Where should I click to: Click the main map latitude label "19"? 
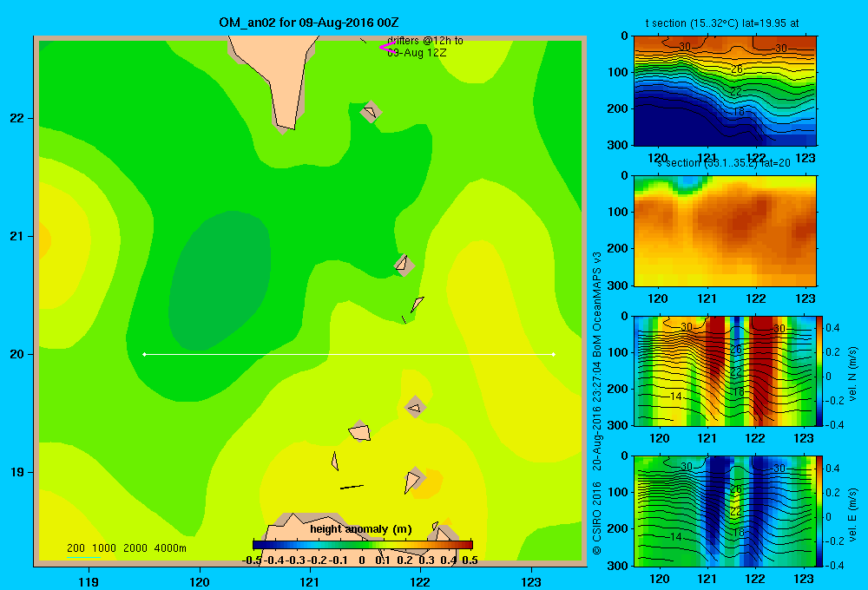point(17,472)
